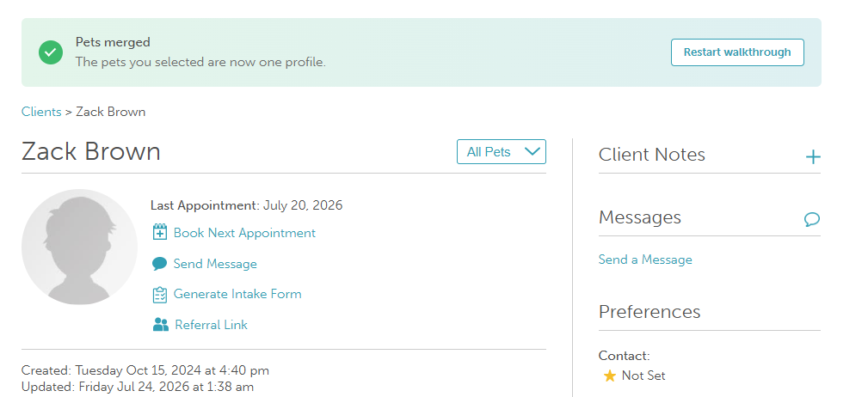Viewport: 868px width, 397px height.
Task: Click the Zack Brown breadcrumb text
Action: pyautogui.click(x=111, y=112)
